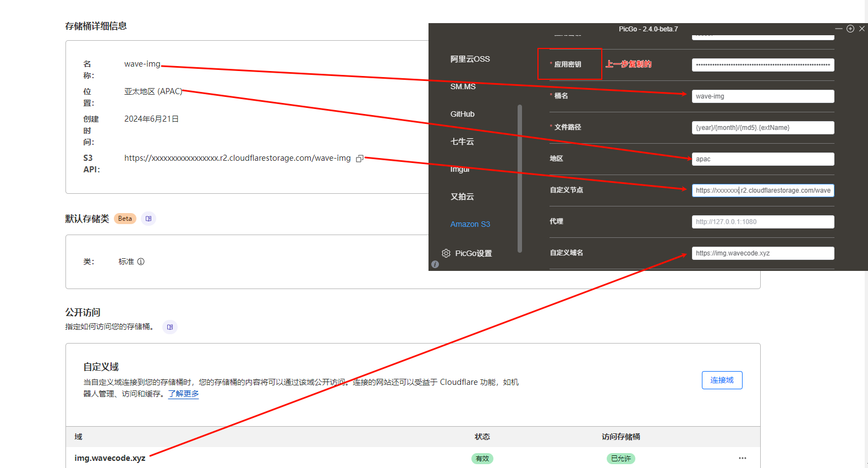Screen dimensions: 868x468
Task: Click PicGo info icon at bottom-left
Action: pyautogui.click(x=435, y=264)
